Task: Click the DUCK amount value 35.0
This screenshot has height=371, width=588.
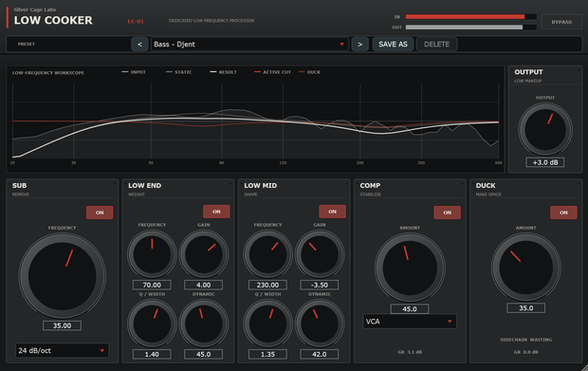Action: (x=526, y=308)
